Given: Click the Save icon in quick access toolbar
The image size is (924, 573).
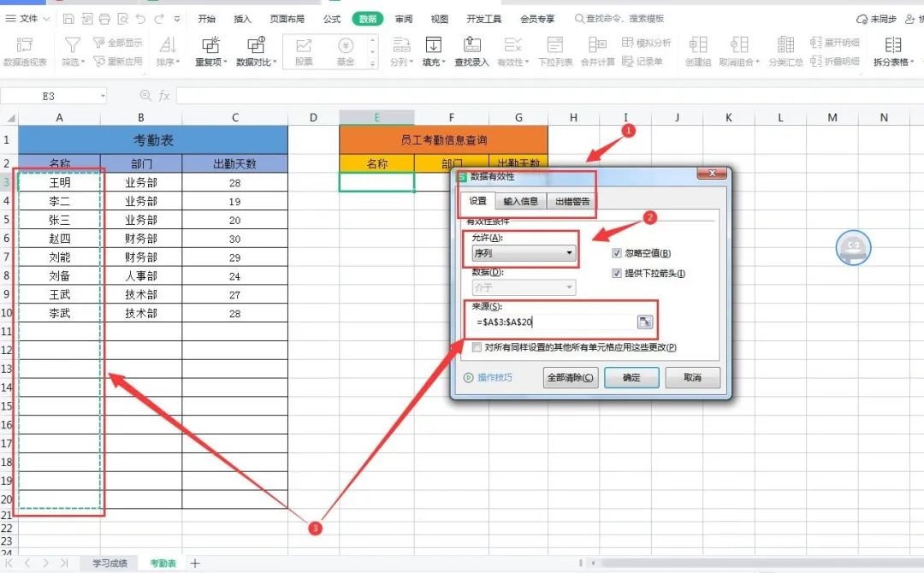Looking at the screenshot, I should (68, 19).
